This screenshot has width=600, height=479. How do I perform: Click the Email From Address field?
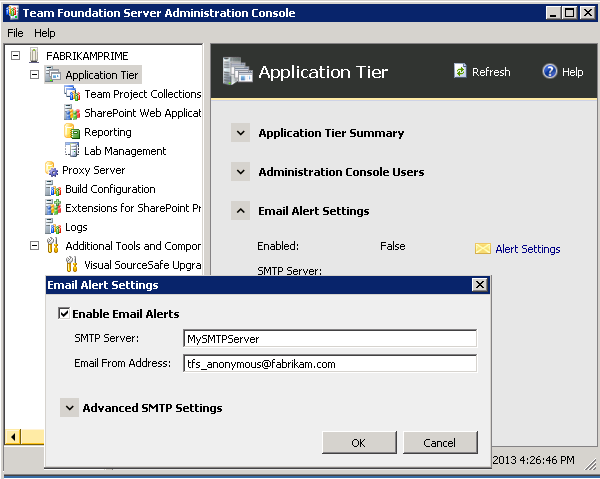click(x=330, y=363)
